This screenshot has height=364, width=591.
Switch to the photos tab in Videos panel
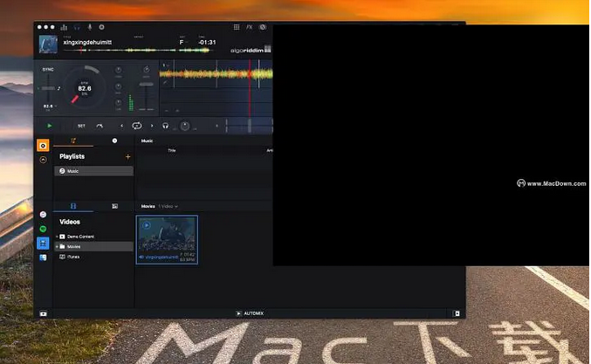tap(114, 206)
